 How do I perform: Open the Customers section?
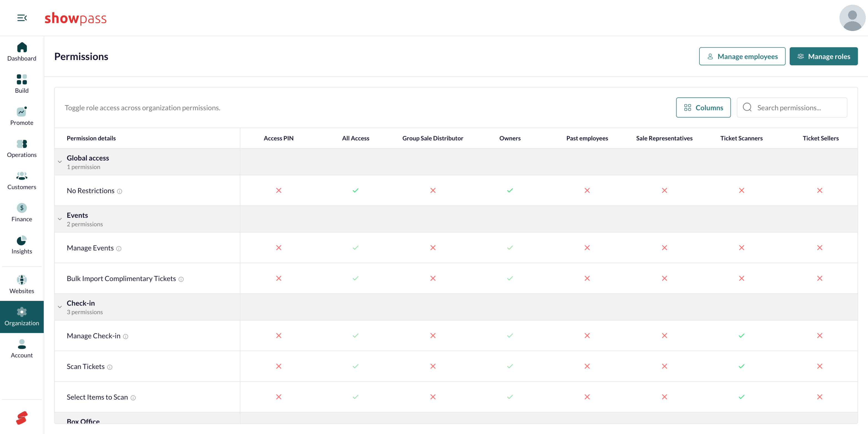click(22, 181)
